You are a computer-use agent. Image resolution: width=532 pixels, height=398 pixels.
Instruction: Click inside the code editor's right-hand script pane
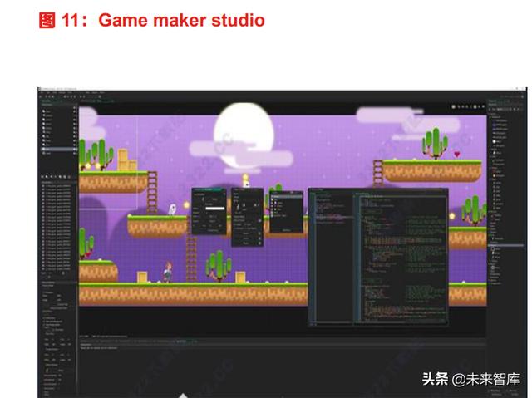402,257
